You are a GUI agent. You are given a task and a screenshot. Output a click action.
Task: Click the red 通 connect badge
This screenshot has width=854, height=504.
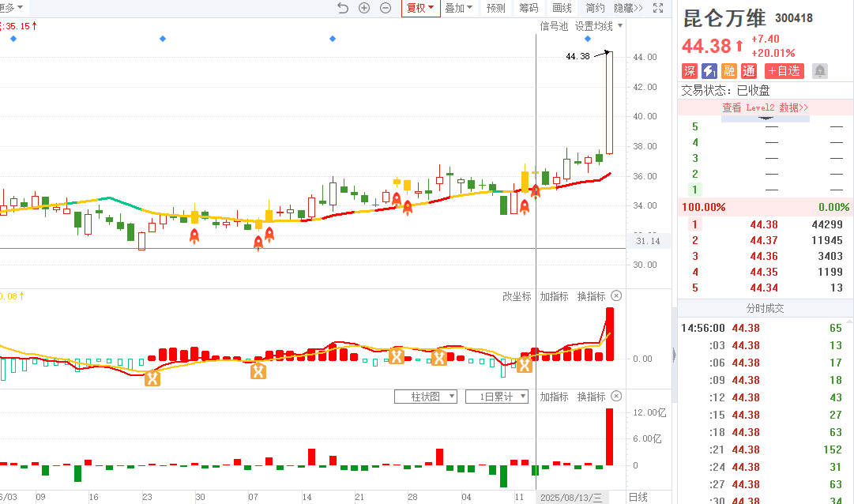pos(749,71)
